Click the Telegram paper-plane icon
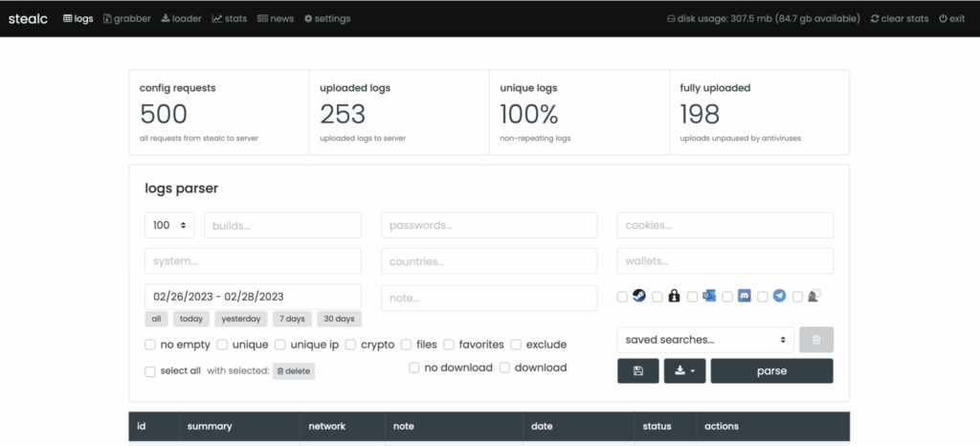Viewport: 980px width, 446px height. click(779, 296)
